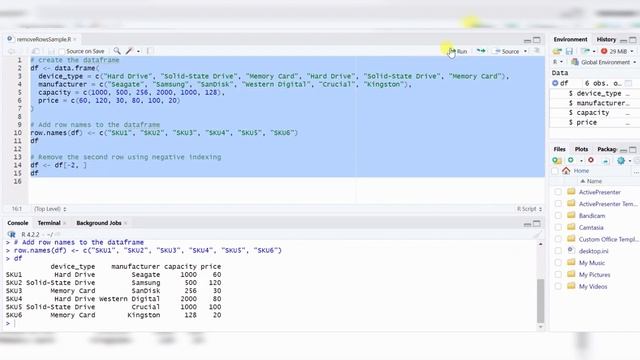Open the Import Dataset dropdown arrow

pyautogui.click(x=594, y=51)
